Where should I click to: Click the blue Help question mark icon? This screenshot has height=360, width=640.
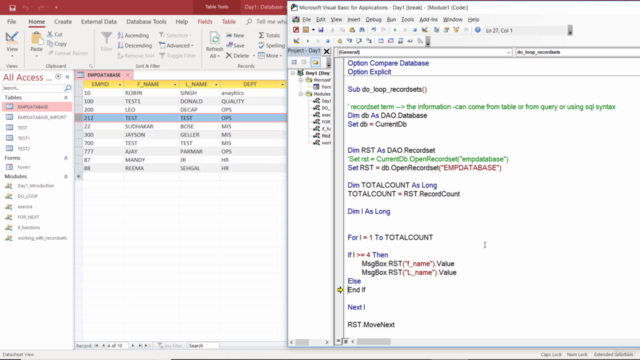point(478,30)
